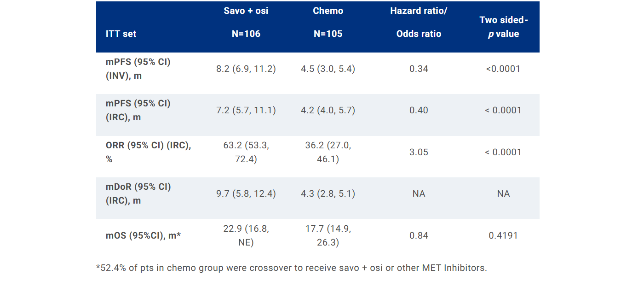Select the hazard ratio value 0.34
The image size is (644, 281).
pyautogui.click(x=419, y=69)
